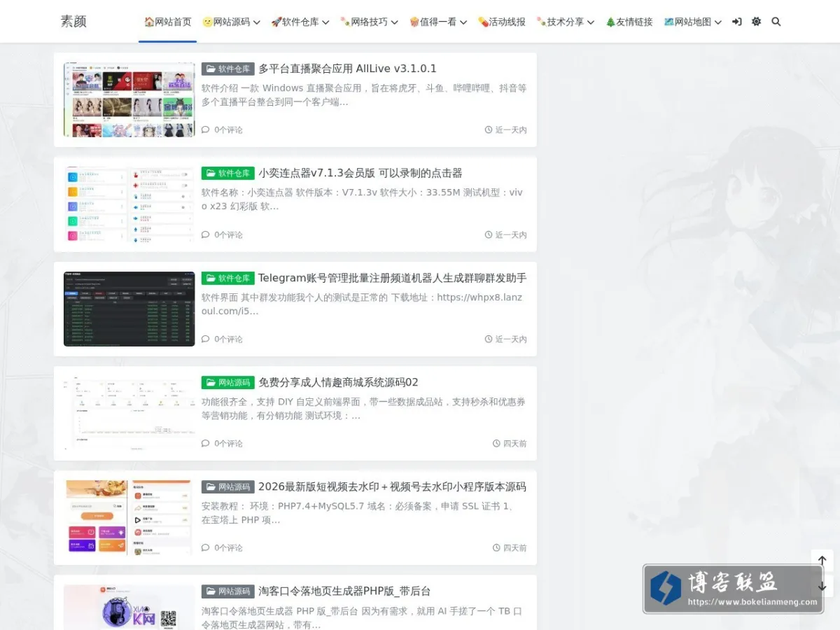Open 友情链接 nav item

pos(629,22)
